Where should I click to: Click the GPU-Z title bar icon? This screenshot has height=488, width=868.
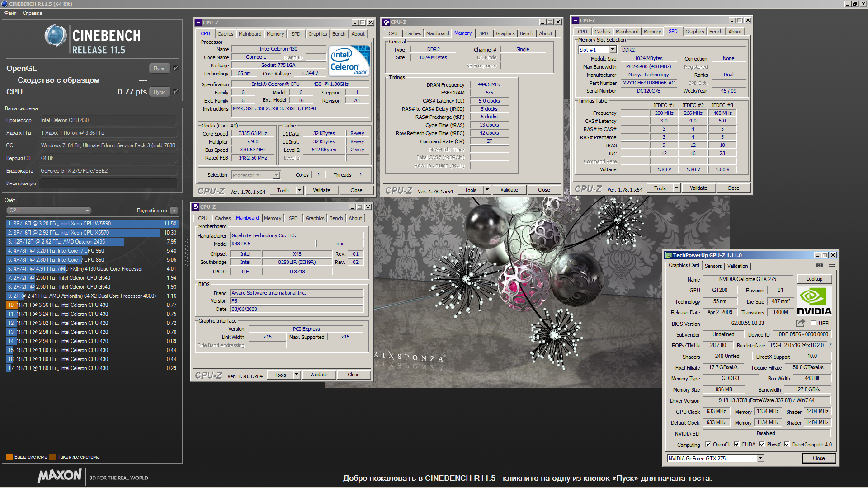coord(668,255)
